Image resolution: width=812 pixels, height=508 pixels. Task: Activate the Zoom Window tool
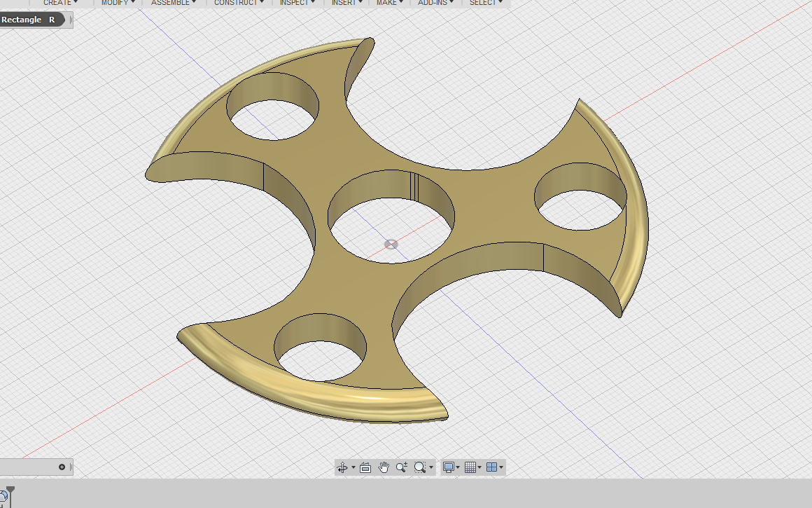pos(419,467)
